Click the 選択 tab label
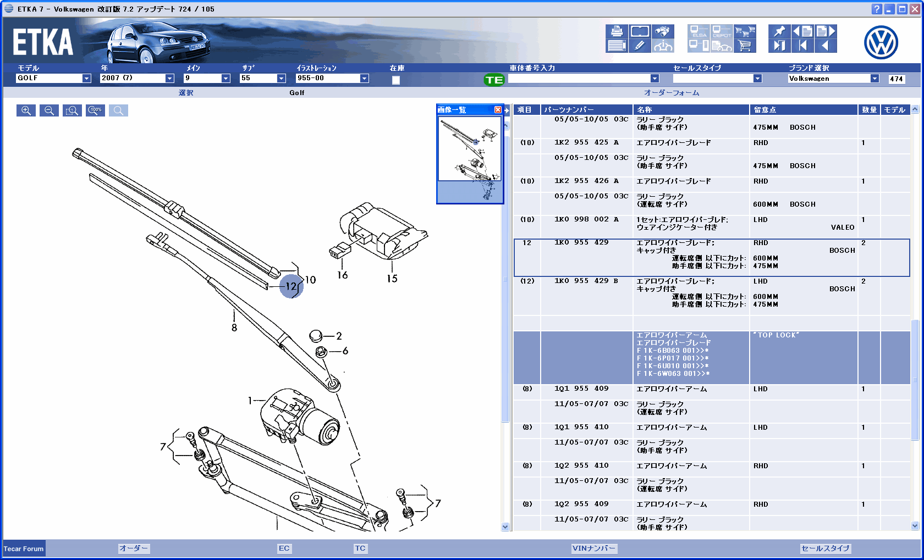This screenshot has width=924, height=560. pyautogui.click(x=186, y=93)
